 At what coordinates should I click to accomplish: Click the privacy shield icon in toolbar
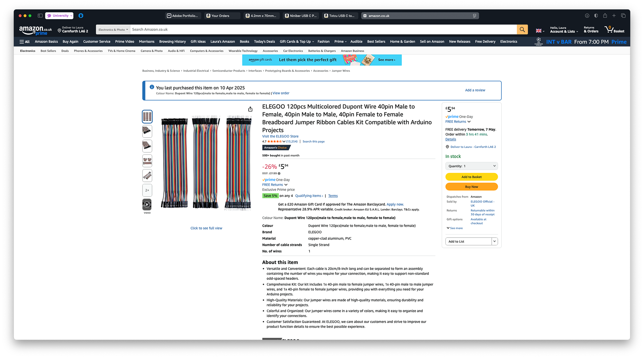click(x=596, y=16)
